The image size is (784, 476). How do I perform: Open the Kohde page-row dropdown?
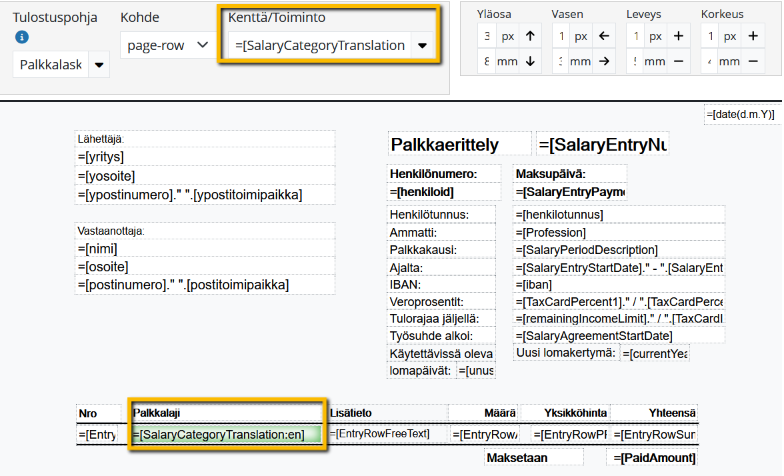pyautogui.click(x=166, y=46)
